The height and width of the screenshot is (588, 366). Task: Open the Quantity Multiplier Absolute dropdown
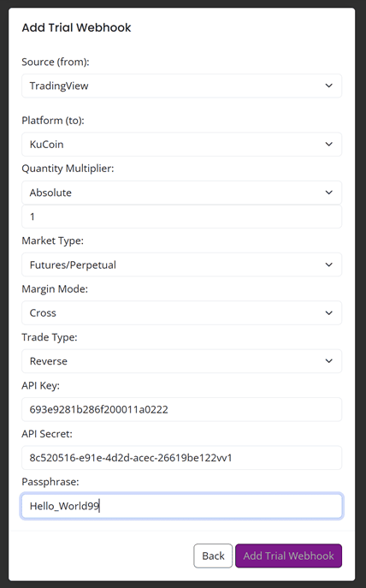[x=181, y=193]
